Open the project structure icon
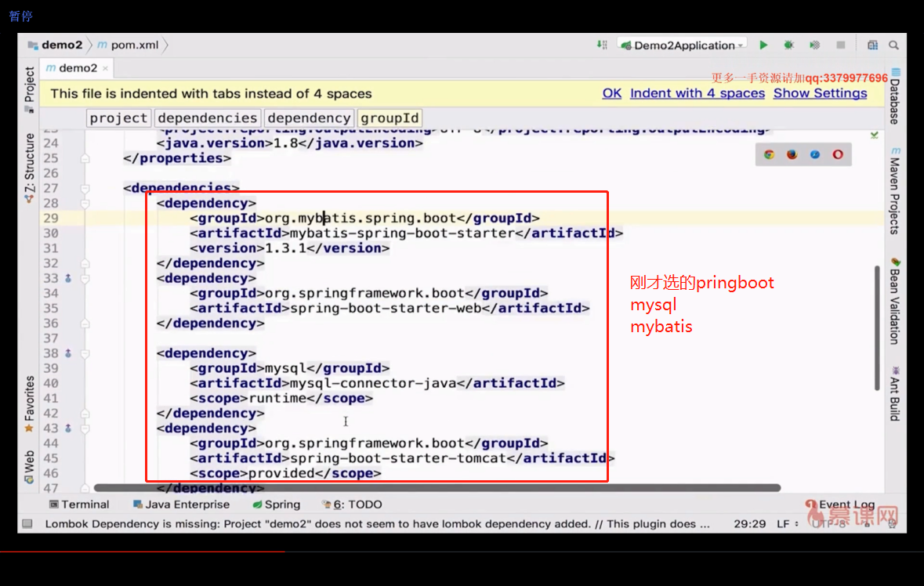This screenshot has height=586, width=924. click(x=872, y=45)
